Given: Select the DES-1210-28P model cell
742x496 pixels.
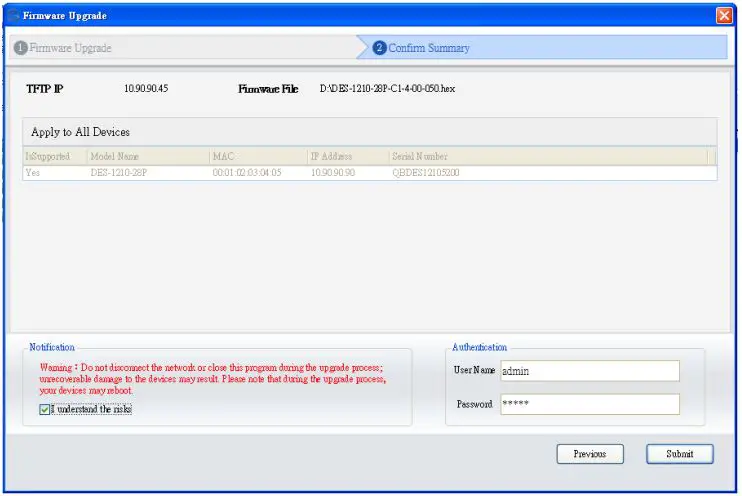Looking at the screenshot, I should pos(119,173).
